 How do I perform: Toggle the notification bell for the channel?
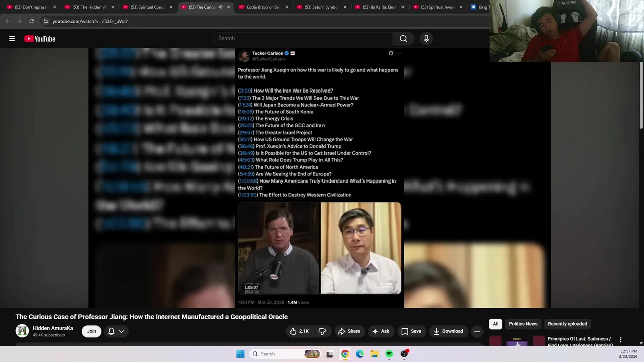111,331
